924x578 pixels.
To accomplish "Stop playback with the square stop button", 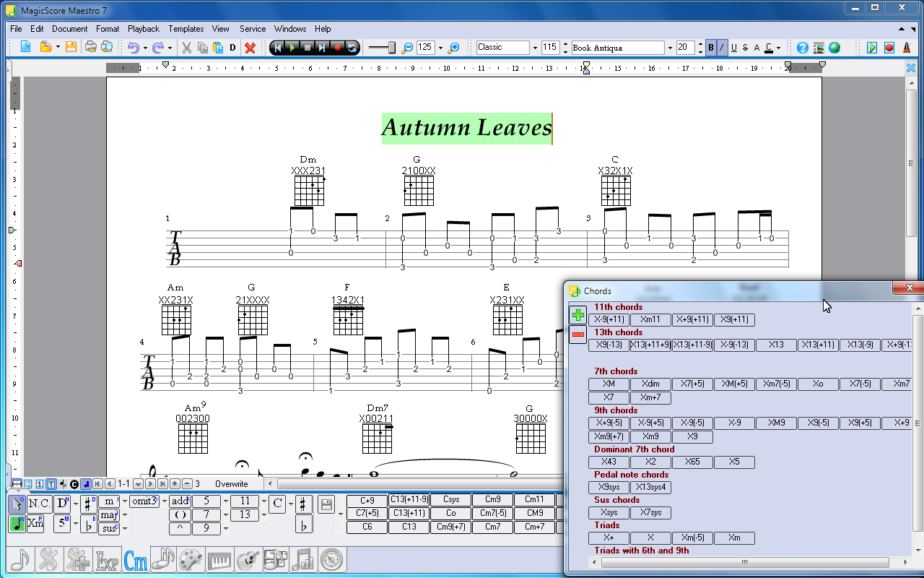I will [x=307, y=48].
